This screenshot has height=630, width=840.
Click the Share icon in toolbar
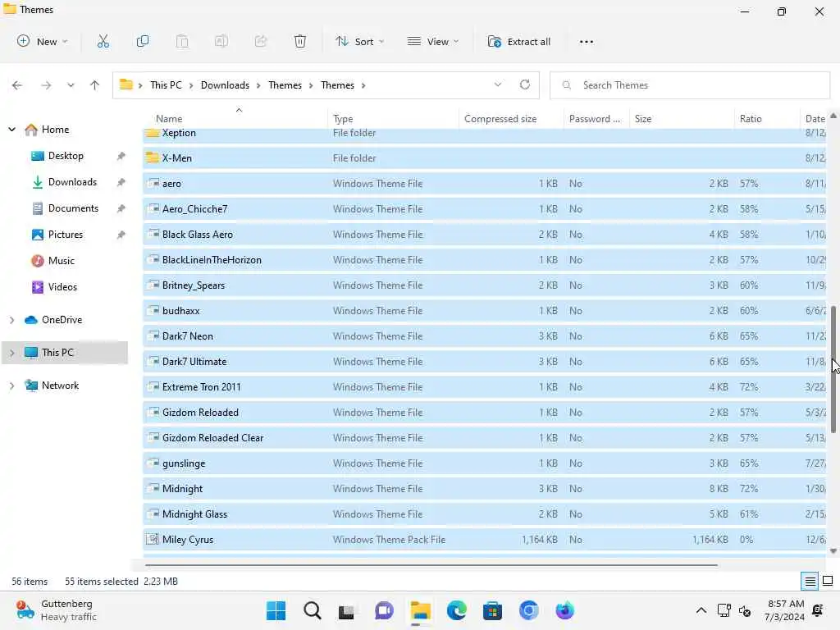(260, 41)
